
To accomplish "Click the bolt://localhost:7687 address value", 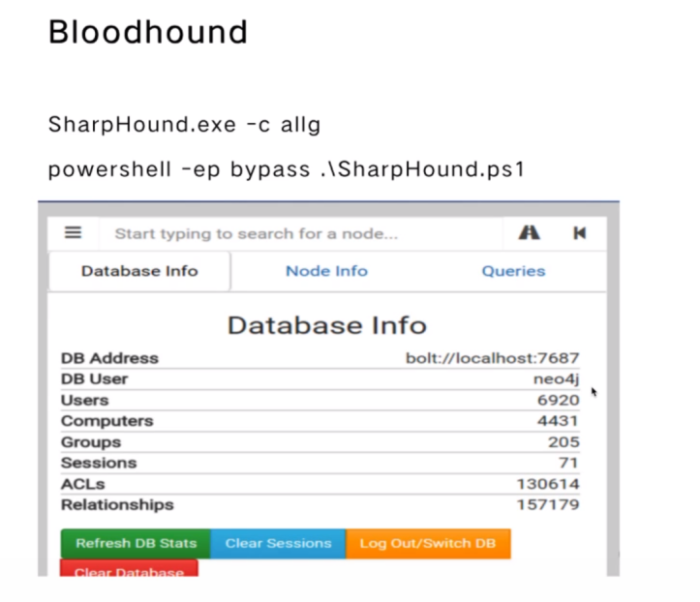I will pos(492,358).
